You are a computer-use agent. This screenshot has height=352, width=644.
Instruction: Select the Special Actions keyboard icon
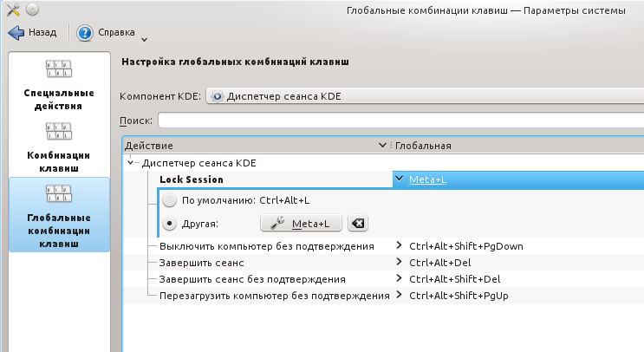point(59,69)
